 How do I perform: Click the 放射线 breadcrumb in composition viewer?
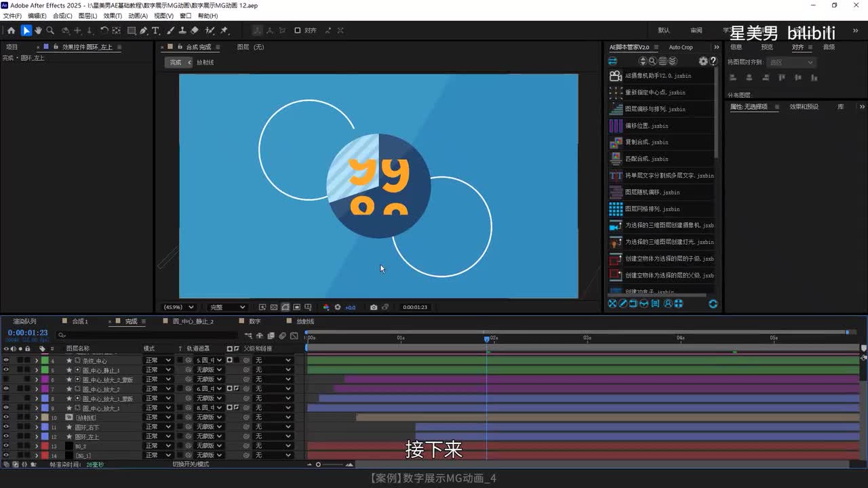click(x=205, y=62)
